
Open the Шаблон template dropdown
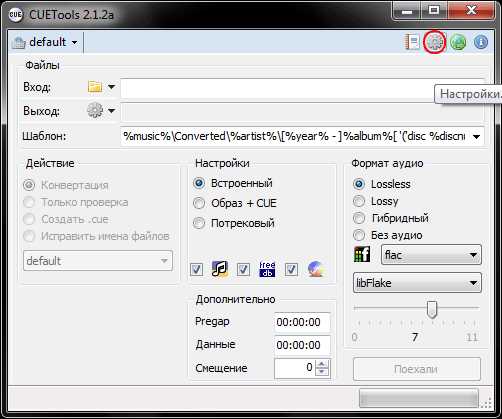(x=477, y=136)
